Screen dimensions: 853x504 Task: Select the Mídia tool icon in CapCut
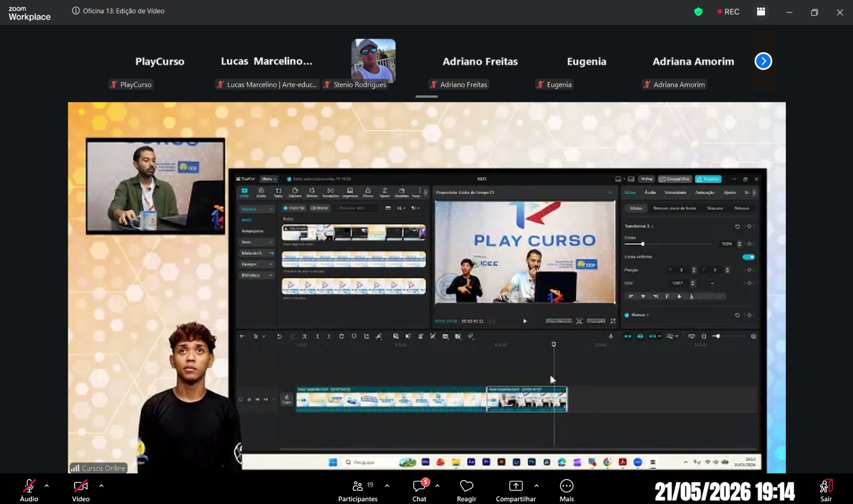point(245,192)
